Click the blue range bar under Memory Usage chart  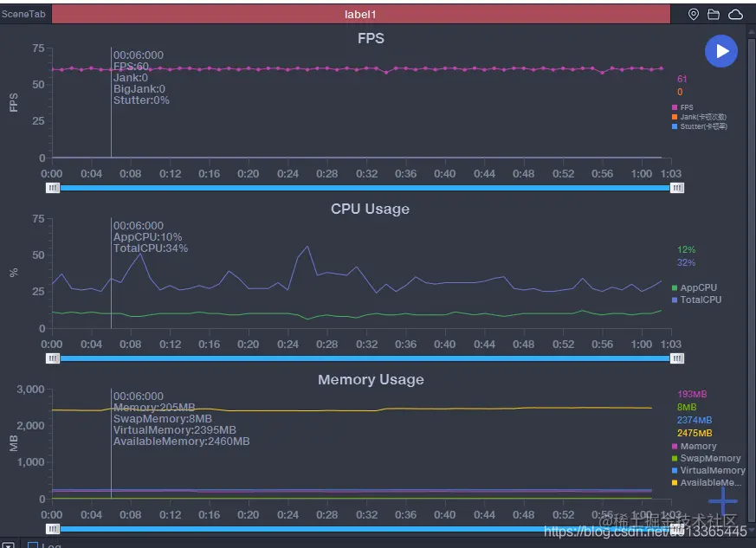365,529
